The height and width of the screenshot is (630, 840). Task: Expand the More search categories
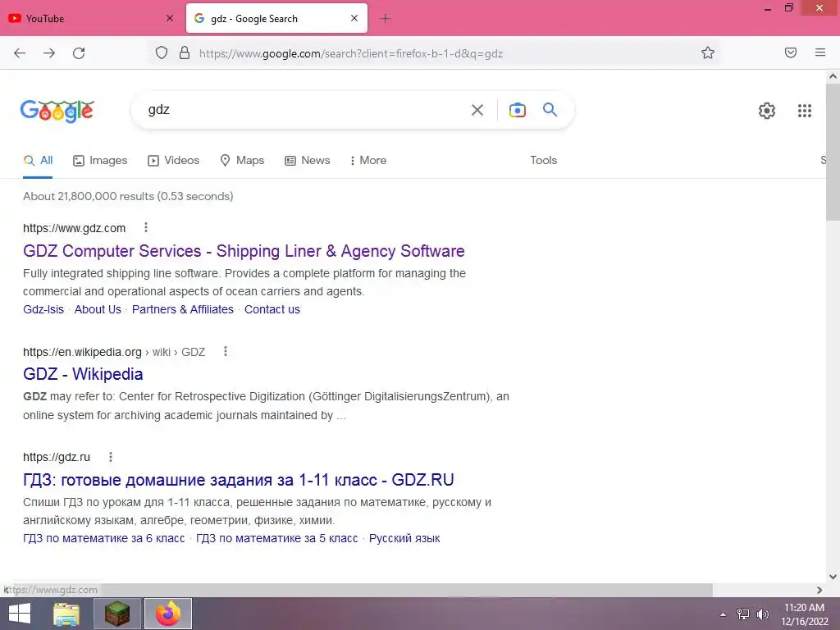coord(368,160)
